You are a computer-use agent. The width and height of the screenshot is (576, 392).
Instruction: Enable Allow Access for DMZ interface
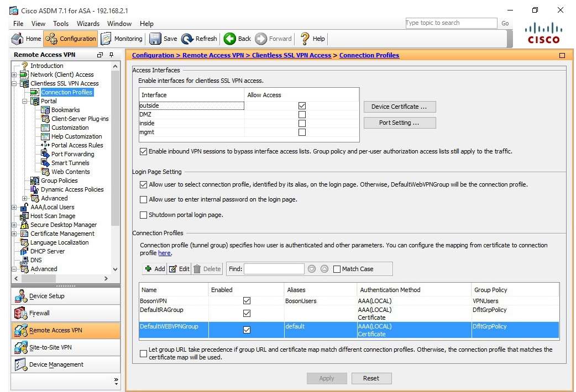pyautogui.click(x=302, y=114)
